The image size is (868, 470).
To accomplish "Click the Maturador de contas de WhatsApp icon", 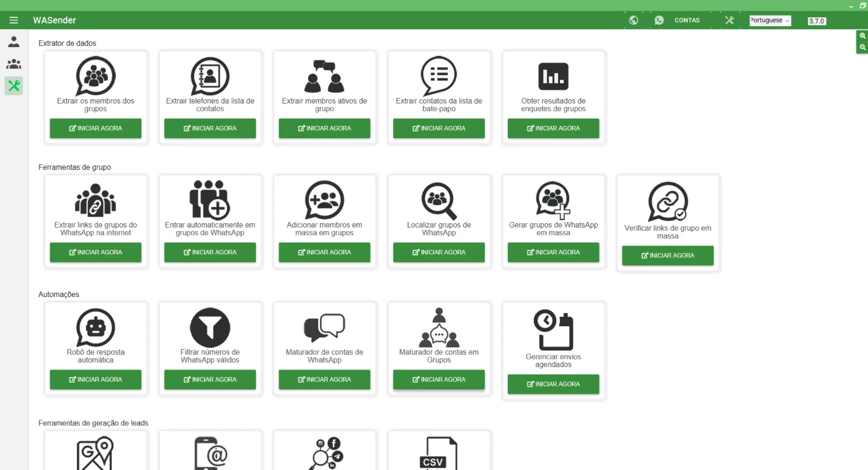I will (x=324, y=327).
